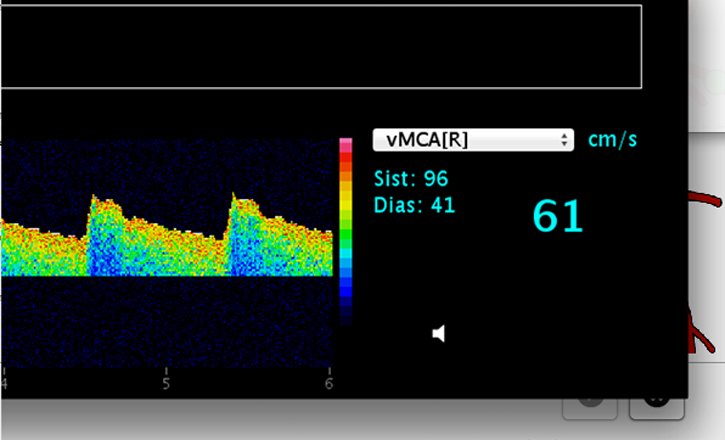Select the Dias: 41 diastolic reading
The image size is (725, 440).
414,205
